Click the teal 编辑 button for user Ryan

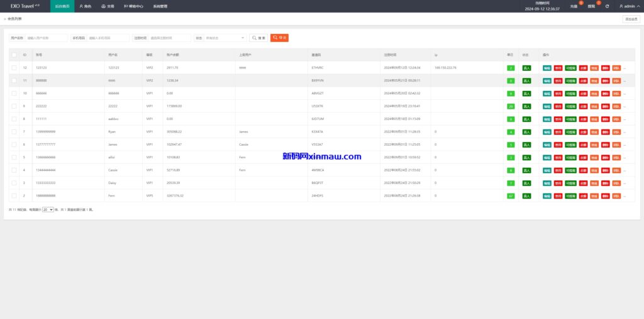(x=547, y=132)
